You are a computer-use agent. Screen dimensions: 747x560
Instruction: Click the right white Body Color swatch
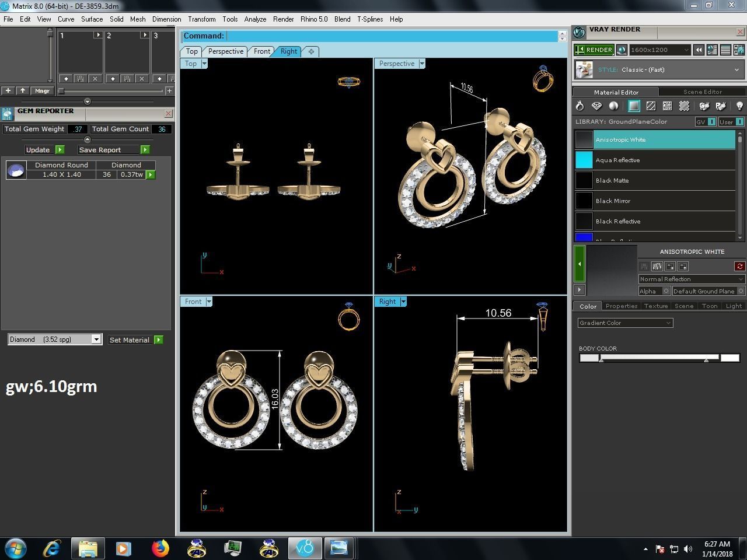[x=730, y=358]
